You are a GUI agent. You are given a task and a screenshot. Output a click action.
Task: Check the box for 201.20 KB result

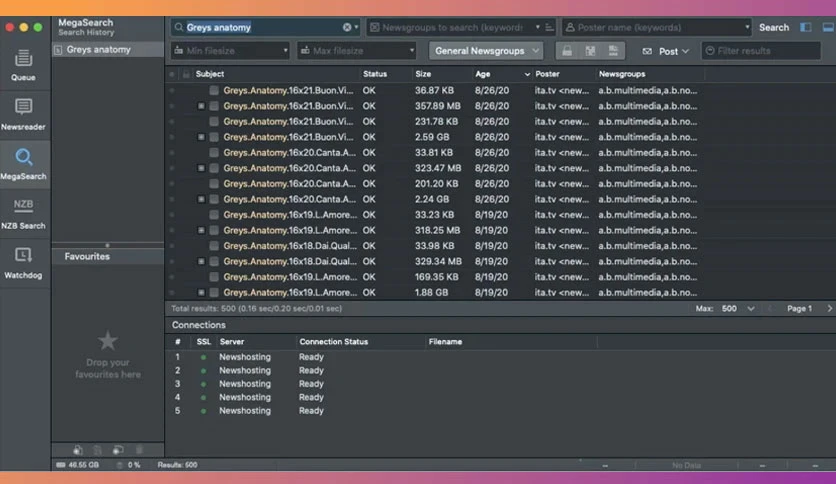pos(214,184)
